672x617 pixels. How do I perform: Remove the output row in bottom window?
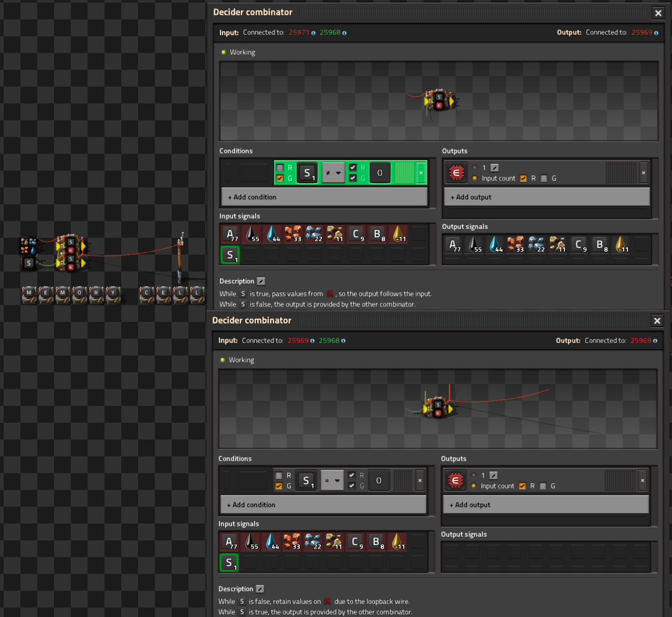tap(643, 480)
